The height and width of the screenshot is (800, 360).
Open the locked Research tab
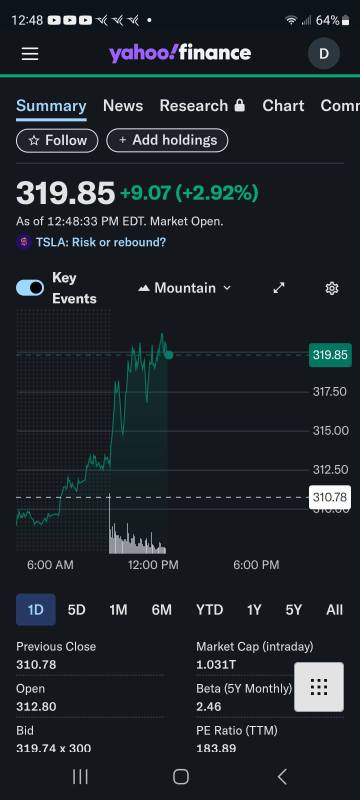(x=202, y=106)
